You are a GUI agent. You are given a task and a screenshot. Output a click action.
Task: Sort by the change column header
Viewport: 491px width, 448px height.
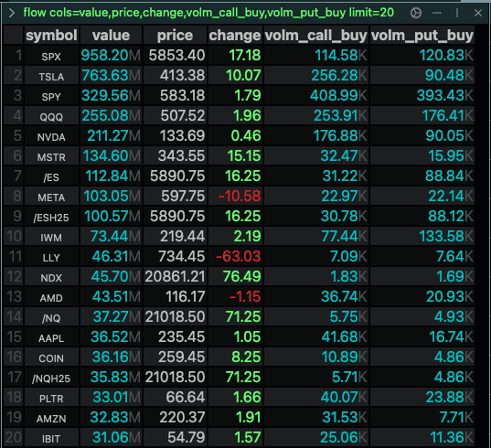(x=235, y=35)
